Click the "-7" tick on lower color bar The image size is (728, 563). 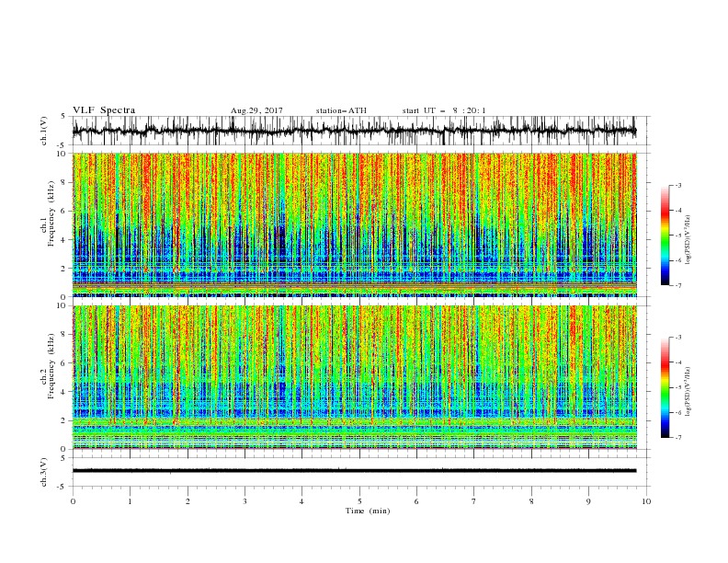[x=677, y=437]
